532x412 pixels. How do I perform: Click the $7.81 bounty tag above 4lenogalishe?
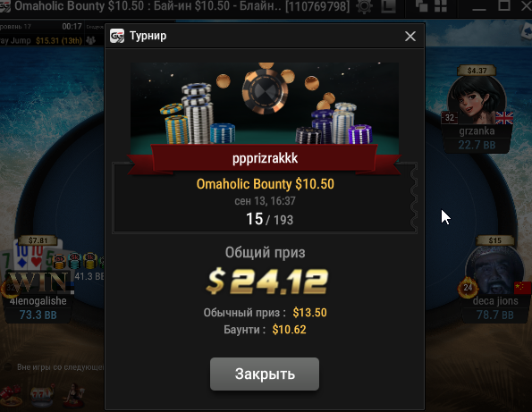pyautogui.click(x=38, y=240)
